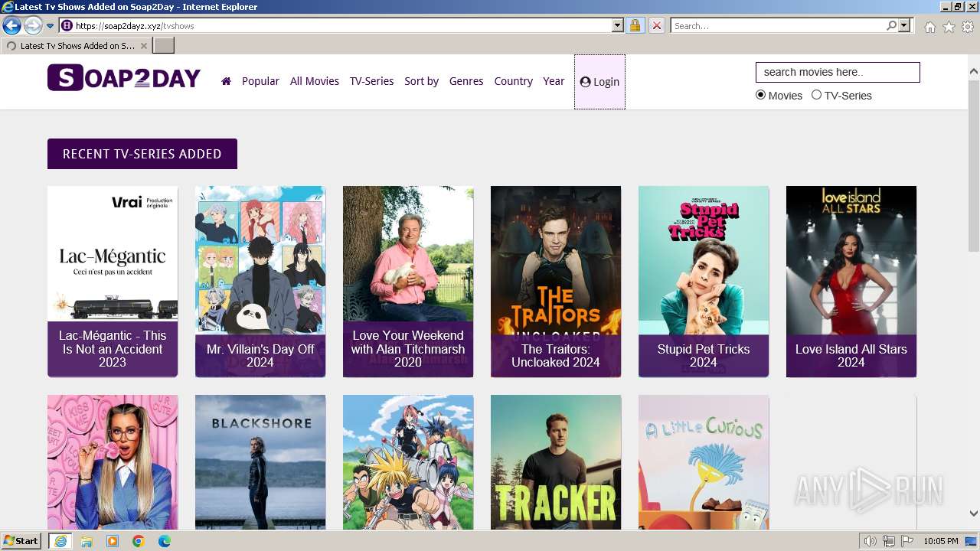Go to the site home icon

[226, 81]
